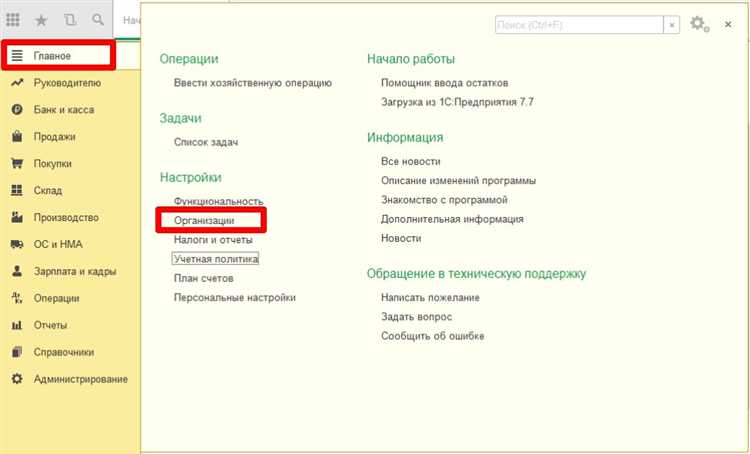Viewport: 750px width, 454px height.
Task: Click the Главное hamburger icon
Action: [17, 55]
